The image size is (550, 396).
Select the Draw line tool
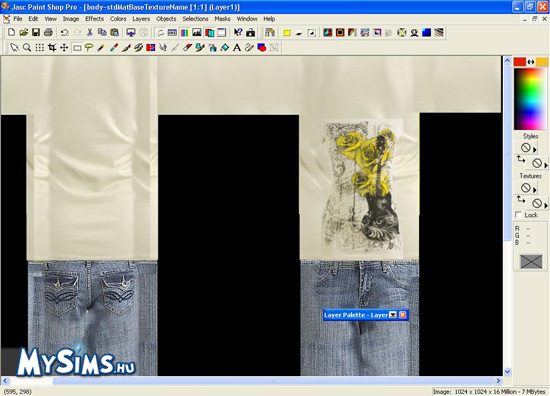[249, 48]
